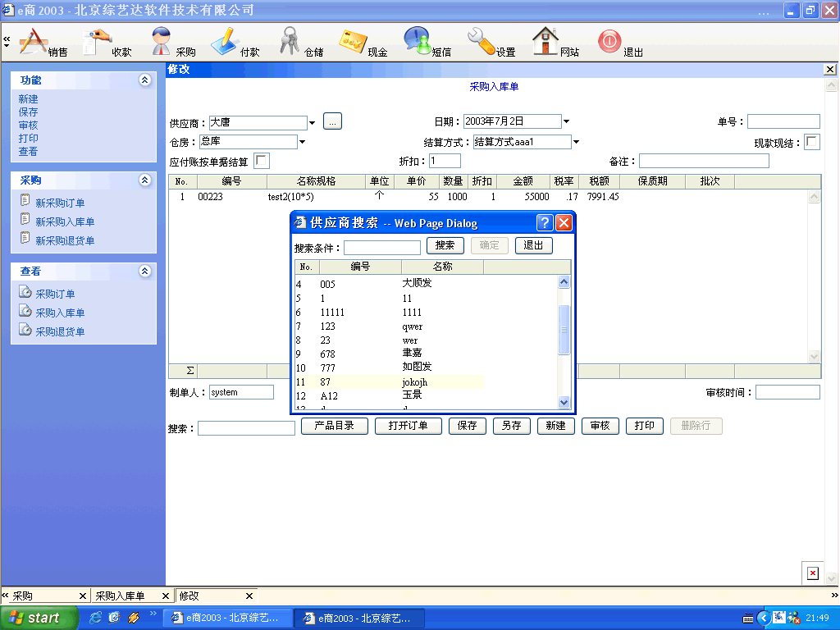This screenshot has width=840, height=630.
Task: Open the 仓储 warehouse keys icon
Action: [290, 41]
